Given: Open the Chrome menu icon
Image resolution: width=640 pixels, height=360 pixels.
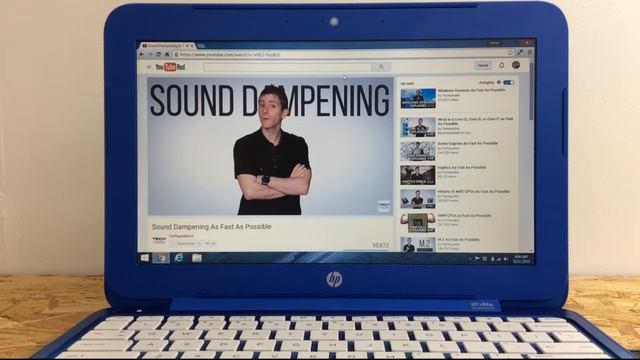Looking at the screenshot, I should coord(529,52).
